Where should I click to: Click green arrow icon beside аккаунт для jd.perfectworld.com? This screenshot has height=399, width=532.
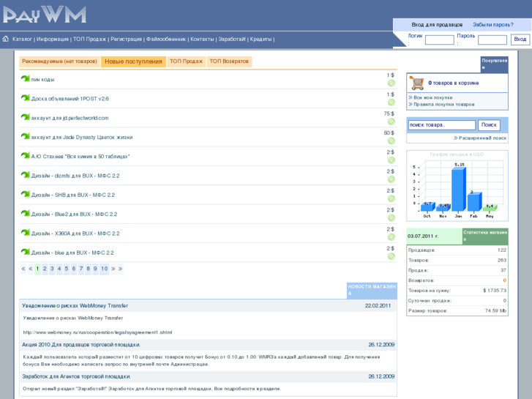tap(25, 117)
